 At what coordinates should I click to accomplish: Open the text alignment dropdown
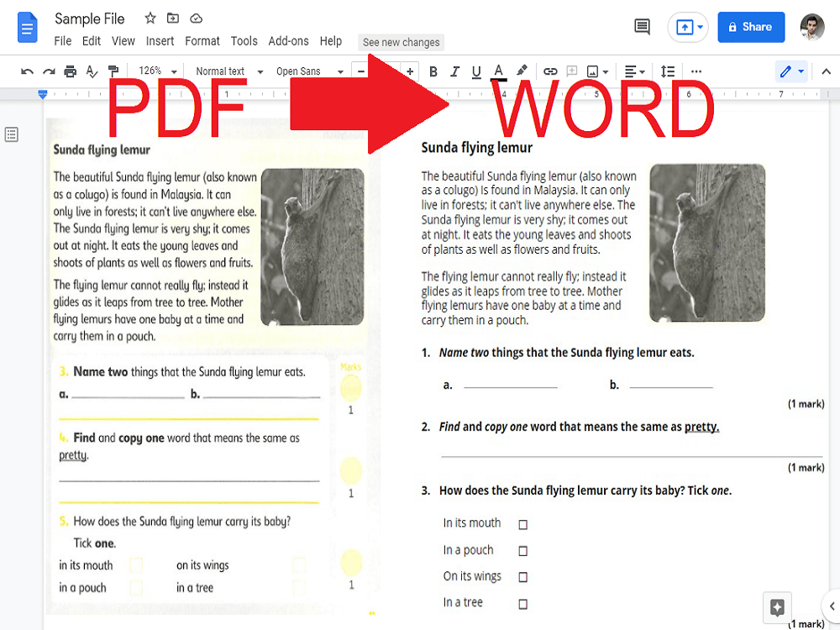click(x=634, y=71)
